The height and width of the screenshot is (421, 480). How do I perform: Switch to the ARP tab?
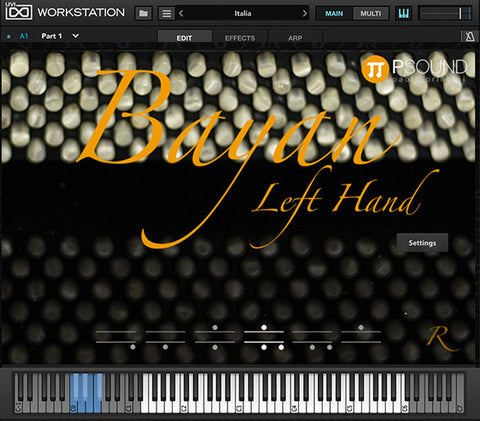click(295, 38)
